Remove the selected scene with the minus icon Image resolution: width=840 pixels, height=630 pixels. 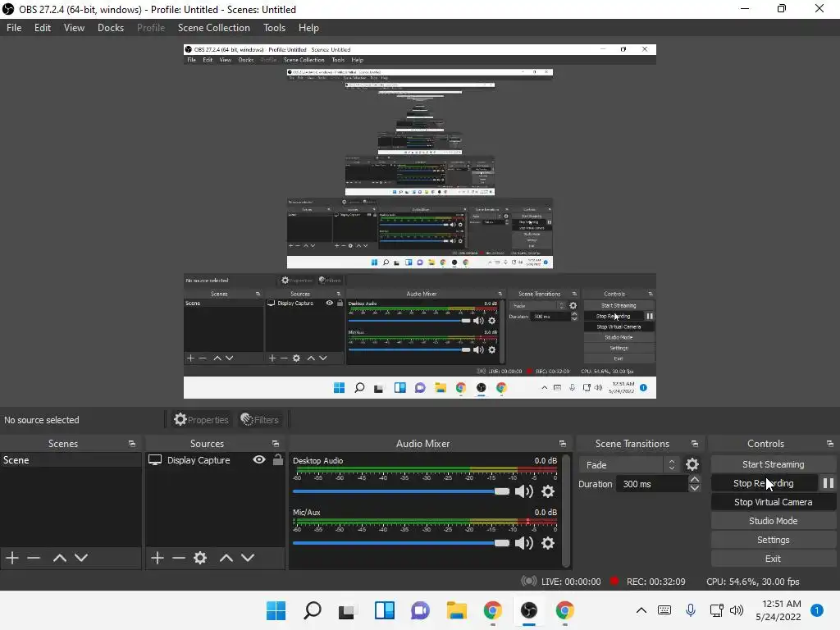pyautogui.click(x=34, y=558)
